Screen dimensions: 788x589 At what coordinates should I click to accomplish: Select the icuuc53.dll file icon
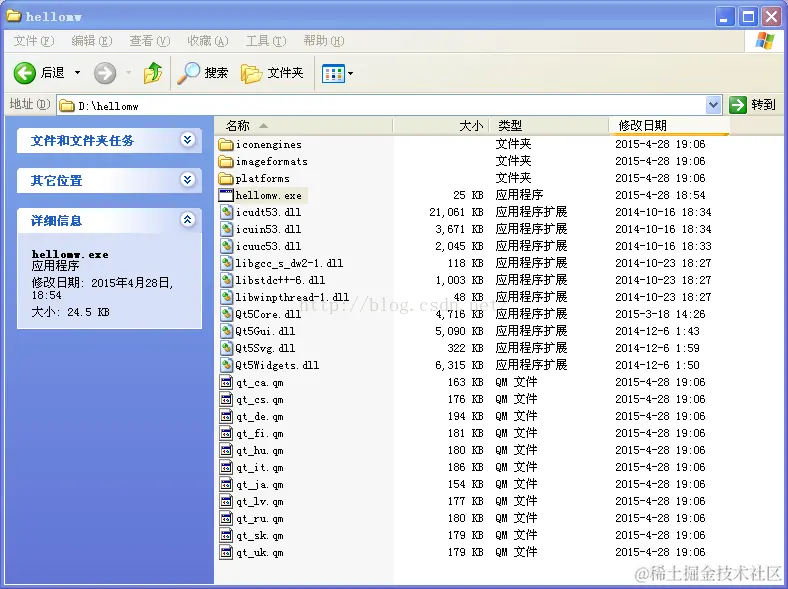pyautogui.click(x=226, y=246)
